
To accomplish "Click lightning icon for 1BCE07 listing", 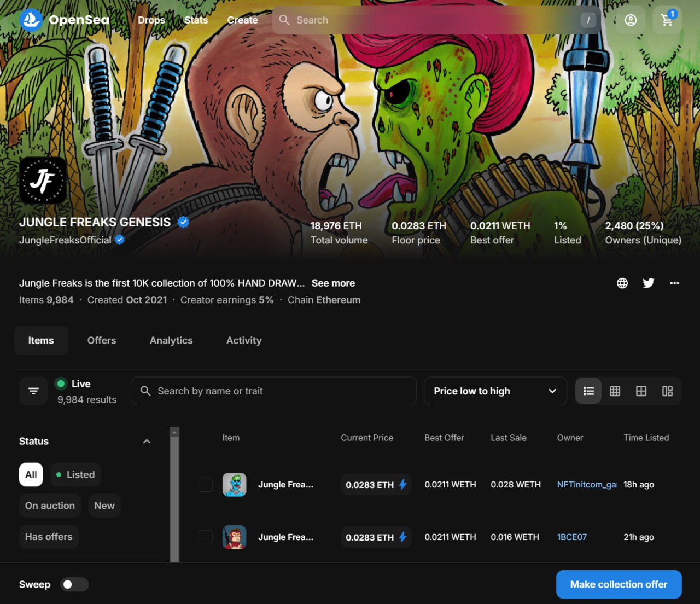I will 403,537.
